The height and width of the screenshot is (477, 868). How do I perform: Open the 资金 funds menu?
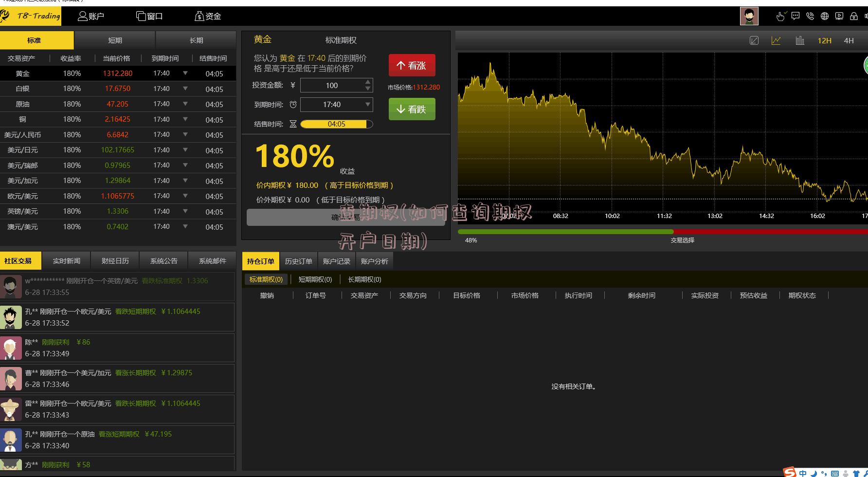click(x=208, y=16)
